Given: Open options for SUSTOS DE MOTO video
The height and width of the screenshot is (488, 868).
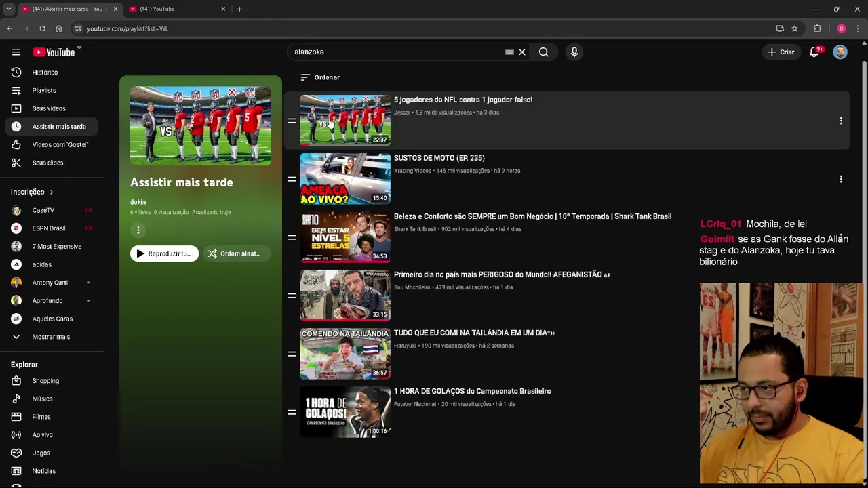Looking at the screenshot, I should (x=841, y=179).
